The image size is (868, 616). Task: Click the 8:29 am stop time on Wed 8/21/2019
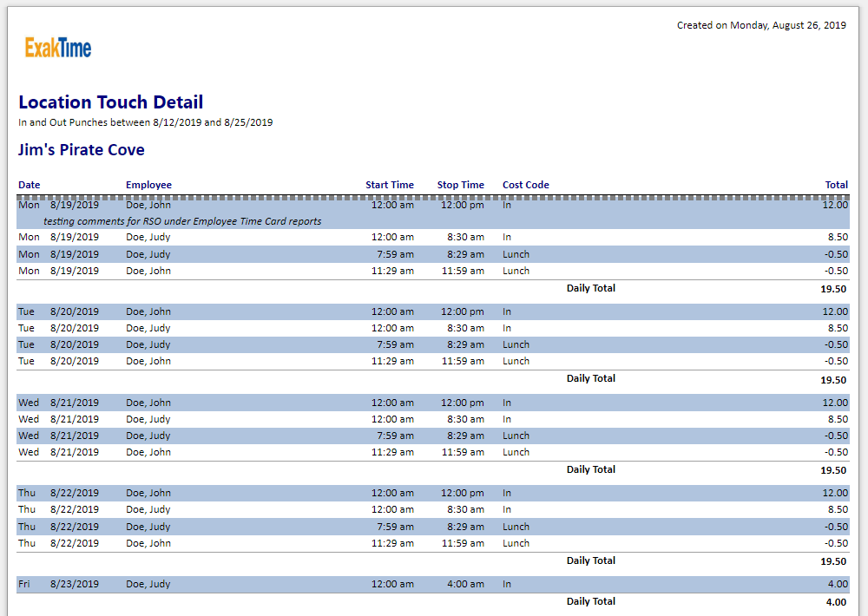465,436
